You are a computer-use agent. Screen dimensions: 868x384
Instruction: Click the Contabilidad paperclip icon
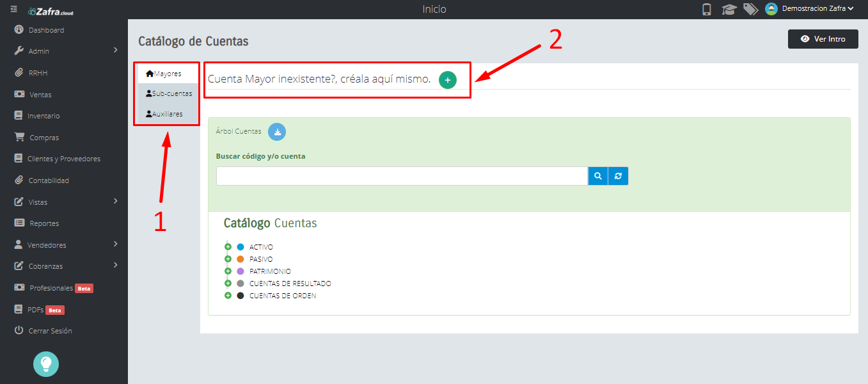[x=19, y=180]
